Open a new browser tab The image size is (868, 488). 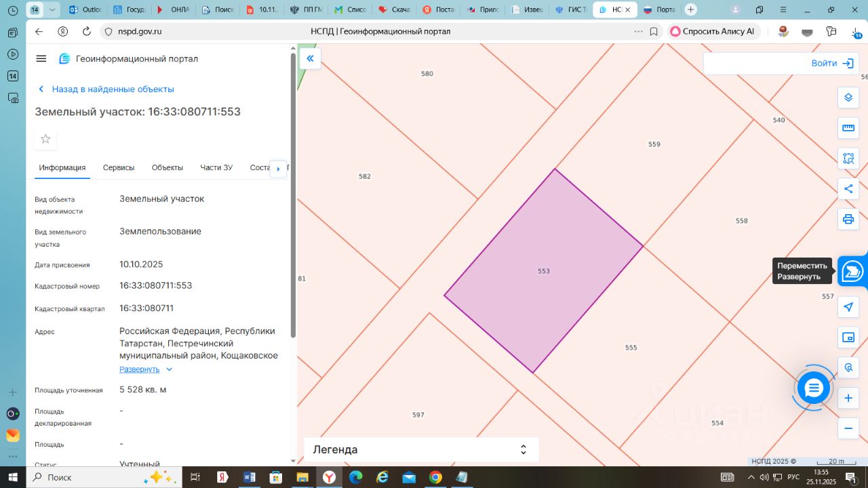pyautogui.click(x=690, y=9)
